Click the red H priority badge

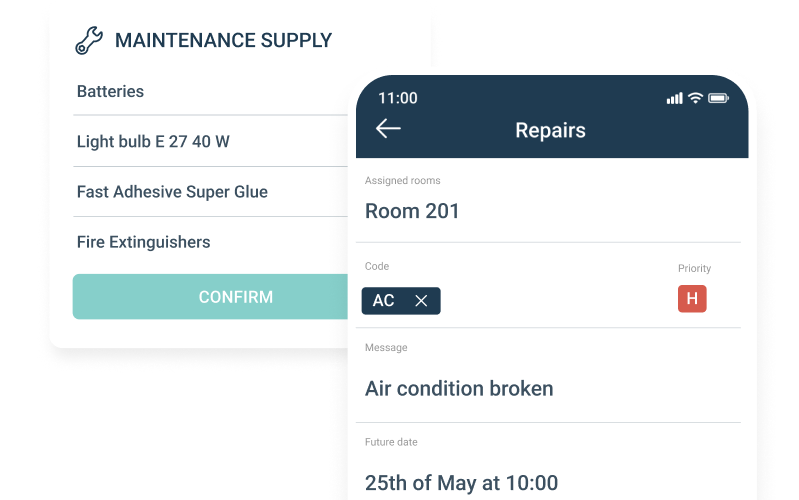tap(691, 299)
